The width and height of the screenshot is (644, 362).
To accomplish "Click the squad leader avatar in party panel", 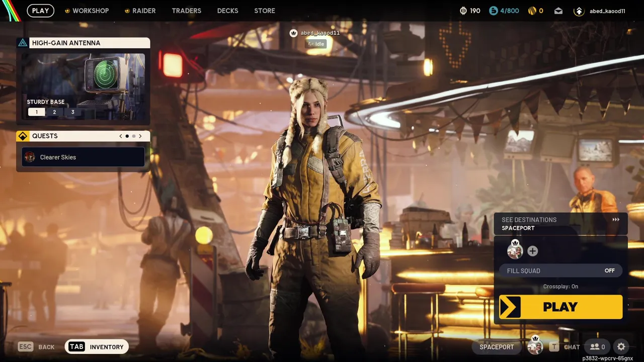I will click(x=515, y=250).
